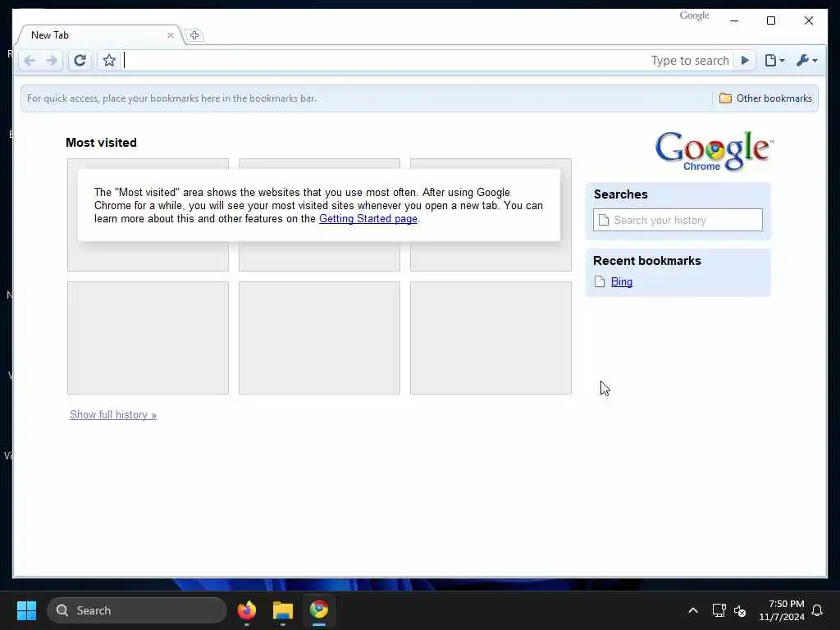Open the network status tray icon

[x=719, y=610]
